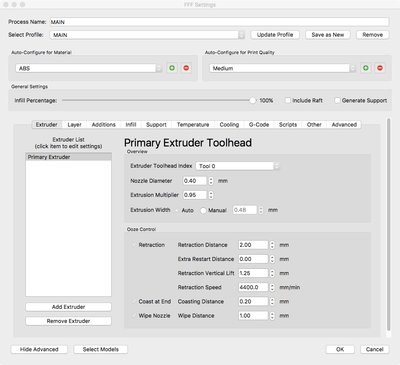Click green add icon beside ABS material
The height and width of the screenshot is (365, 400).
tap(172, 68)
